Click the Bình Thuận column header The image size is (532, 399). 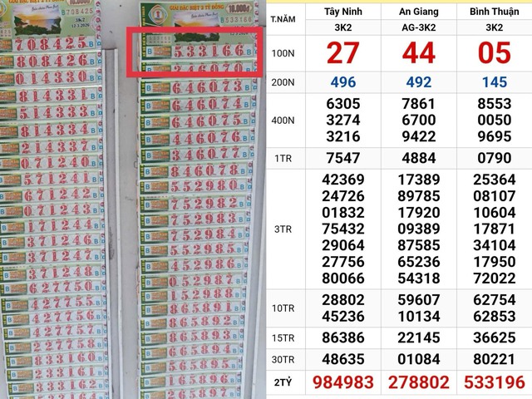[x=495, y=12]
